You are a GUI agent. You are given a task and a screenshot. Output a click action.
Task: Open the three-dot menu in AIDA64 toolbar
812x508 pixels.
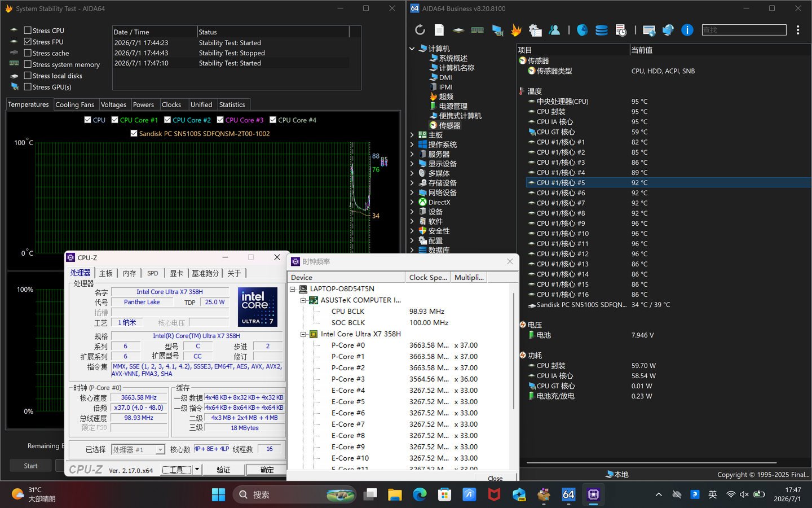[x=798, y=30]
